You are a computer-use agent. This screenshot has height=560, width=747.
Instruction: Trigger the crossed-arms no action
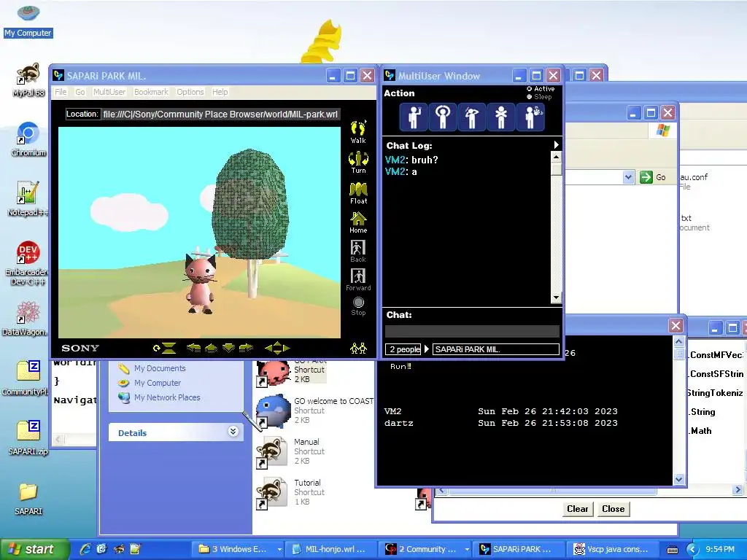[500, 117]
